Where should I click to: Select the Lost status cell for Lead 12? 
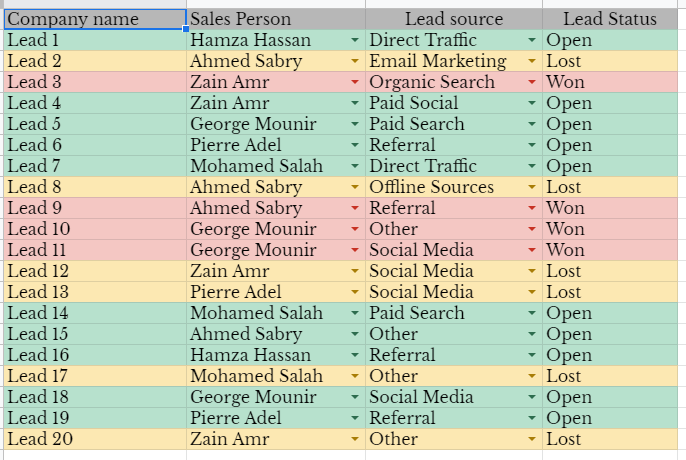click(x=608, y=271)
